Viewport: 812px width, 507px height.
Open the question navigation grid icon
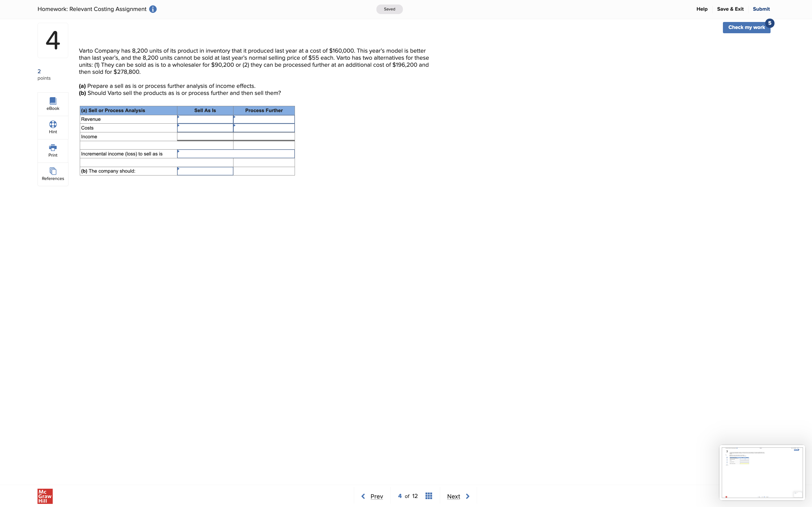pos(429,496)
